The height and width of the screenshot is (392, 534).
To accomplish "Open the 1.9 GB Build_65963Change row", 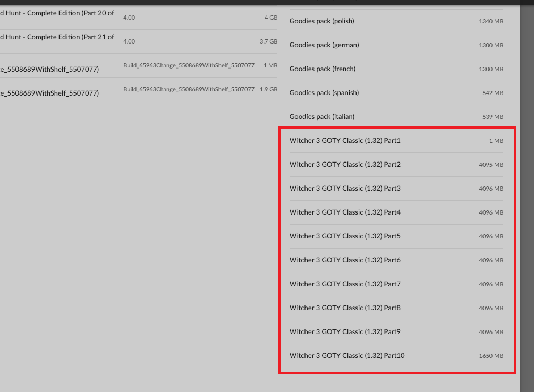I will [49, 93].
